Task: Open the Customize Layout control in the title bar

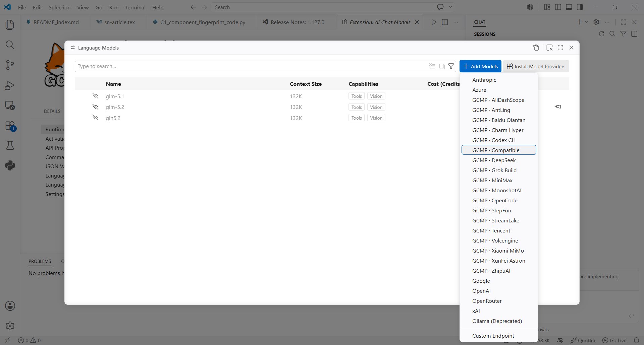Action: (547, 7)
